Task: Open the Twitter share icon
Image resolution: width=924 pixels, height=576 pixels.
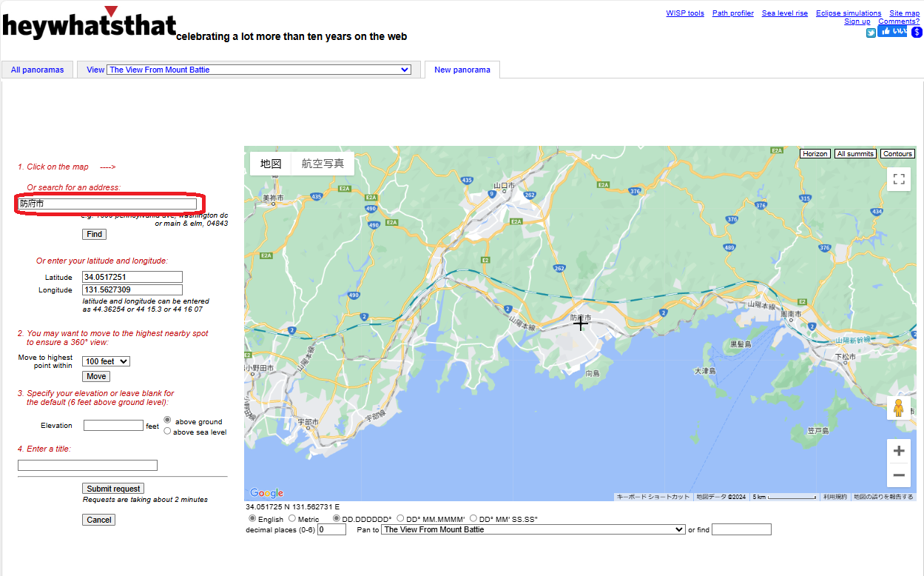Action: tap(871, 33)
